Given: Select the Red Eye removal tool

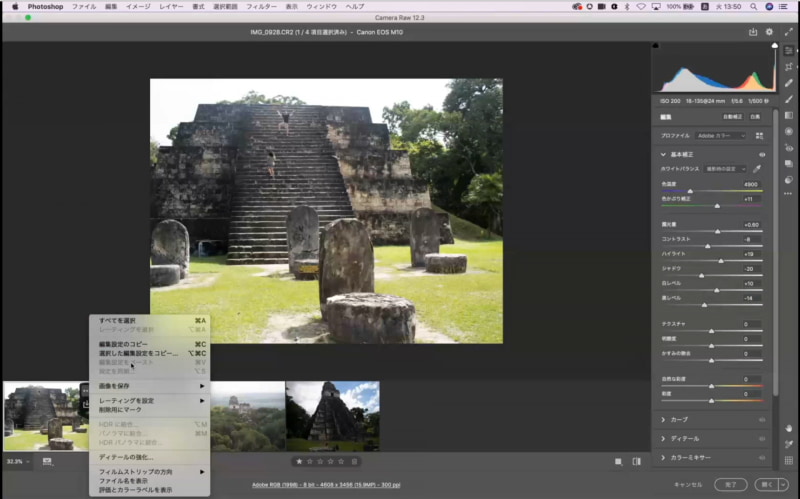Looking at the screenshot, I should [x=789, y=147].
